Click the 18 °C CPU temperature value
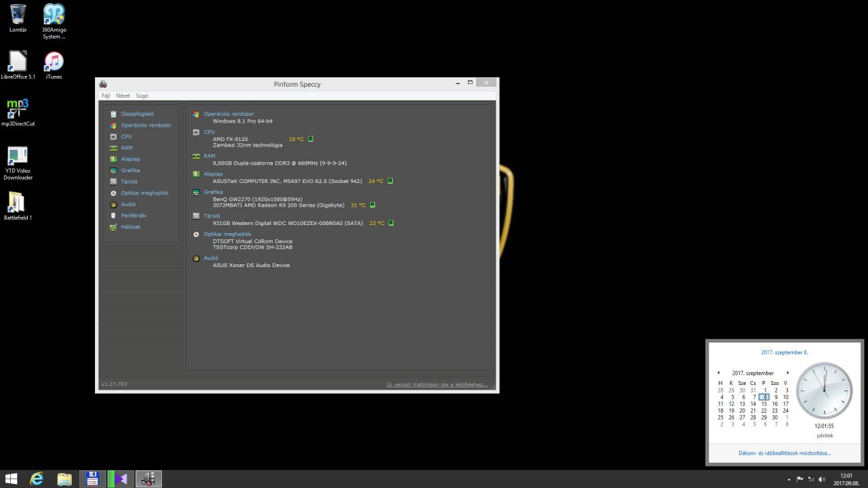This screenshot has width=868, height=488. click(x=296, y=139)
